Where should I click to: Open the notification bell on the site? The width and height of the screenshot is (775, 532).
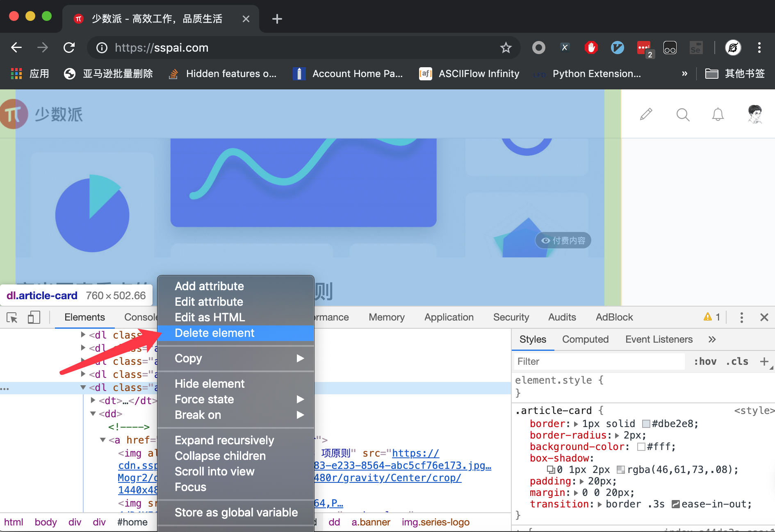(718, 114)
